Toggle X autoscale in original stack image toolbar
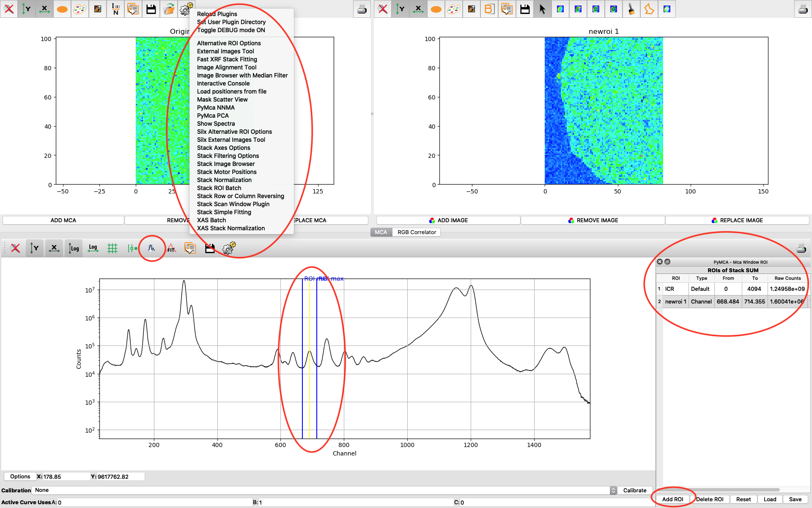This screenshot has width=812, height=508. click(44, 9)
